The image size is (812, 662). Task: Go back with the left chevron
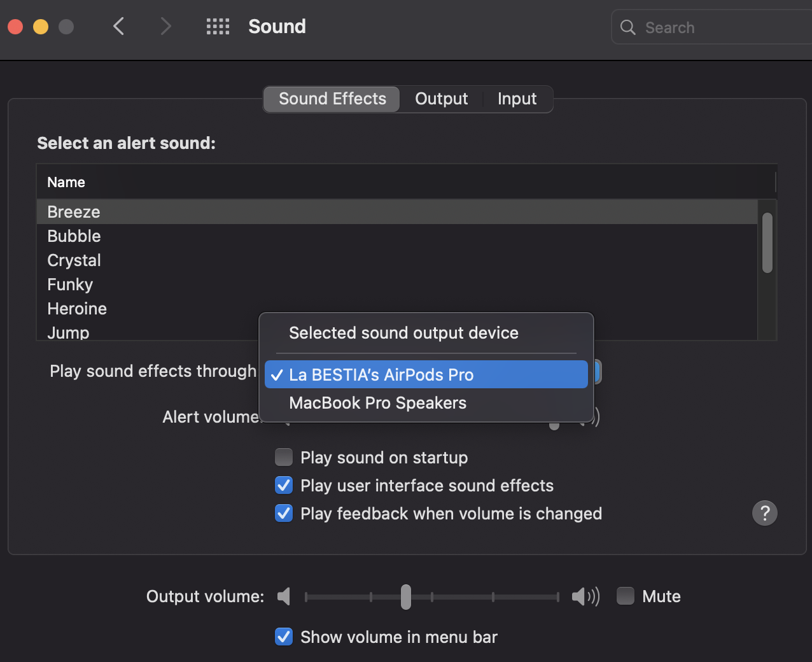pyautogui.click(x=118, y=26)
